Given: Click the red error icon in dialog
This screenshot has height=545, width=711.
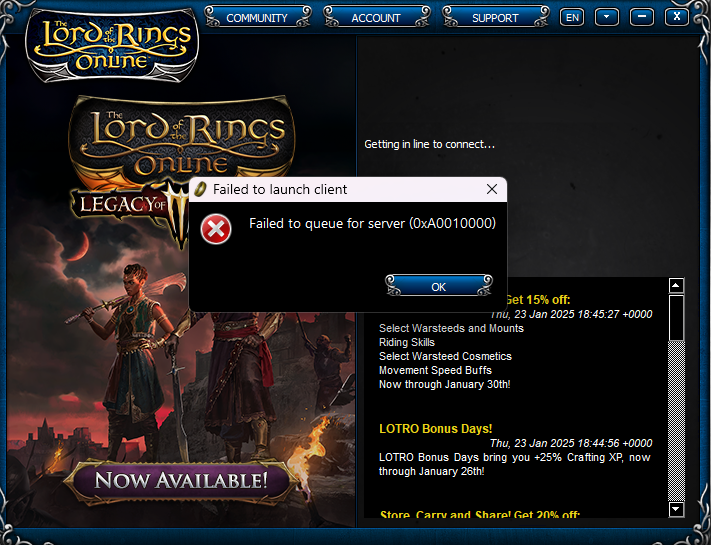Looking at the screenshot, I should (x=215, y=230).
